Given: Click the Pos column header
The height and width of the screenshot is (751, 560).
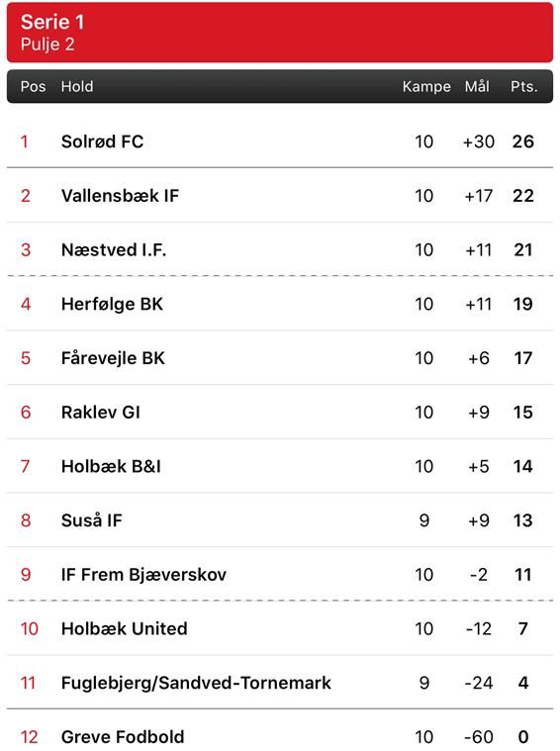Looking at the screenshot, I should pyautogui.click(x=33, y=87).
